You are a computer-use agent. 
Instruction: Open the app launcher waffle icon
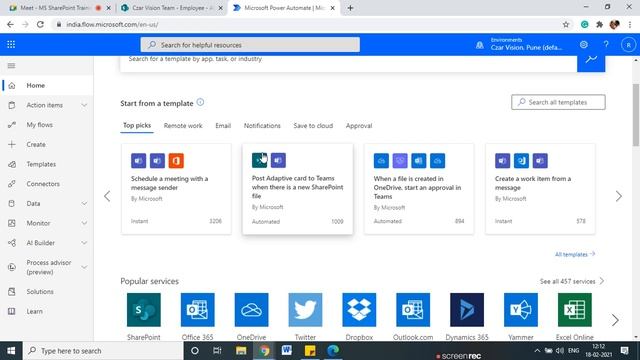pyautogui.click(x=11, y=44)
